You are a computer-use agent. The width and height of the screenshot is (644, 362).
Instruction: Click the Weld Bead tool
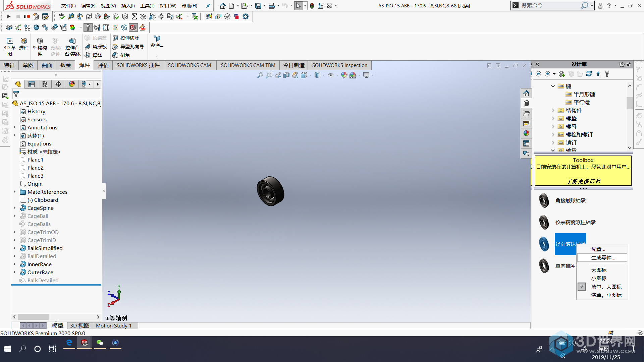click(93, 55)
